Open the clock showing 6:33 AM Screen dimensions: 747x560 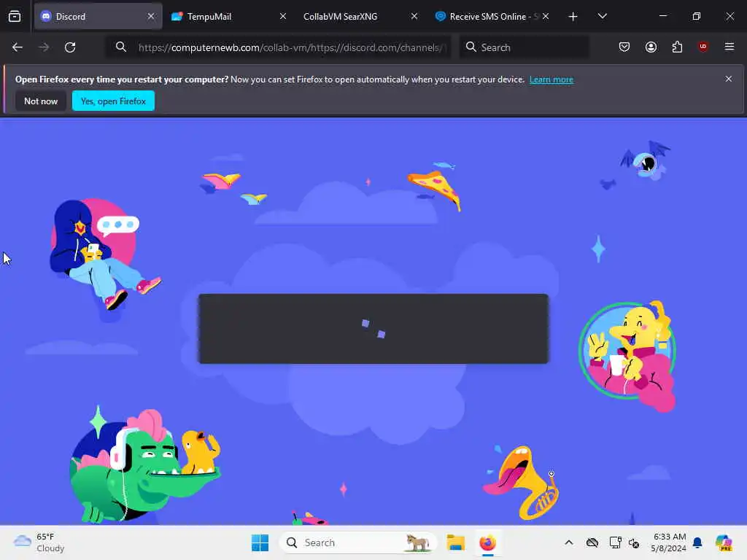pyautogui.click(x=669, y=542)
